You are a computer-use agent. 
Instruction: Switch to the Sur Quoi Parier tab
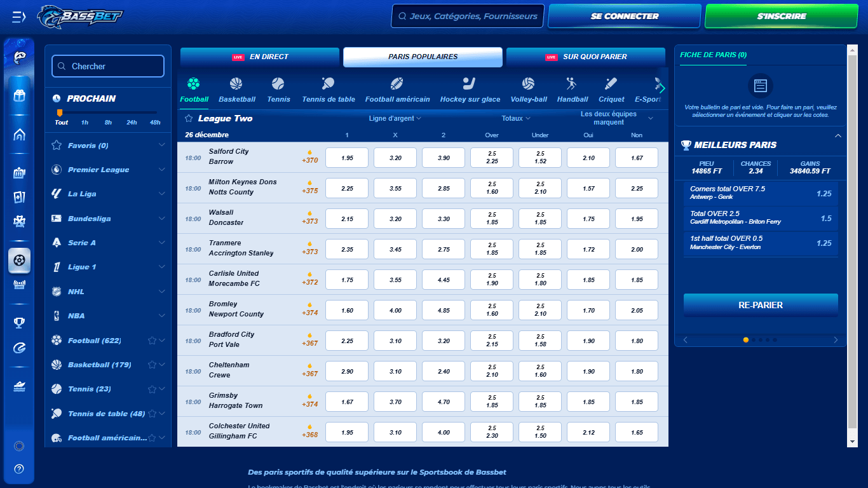[586, 57]
